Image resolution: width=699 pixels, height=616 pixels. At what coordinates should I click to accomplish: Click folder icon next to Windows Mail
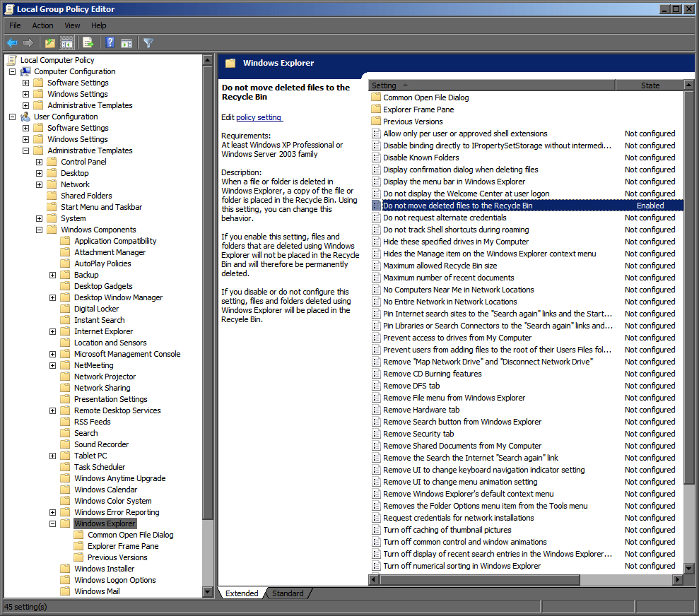66,591
